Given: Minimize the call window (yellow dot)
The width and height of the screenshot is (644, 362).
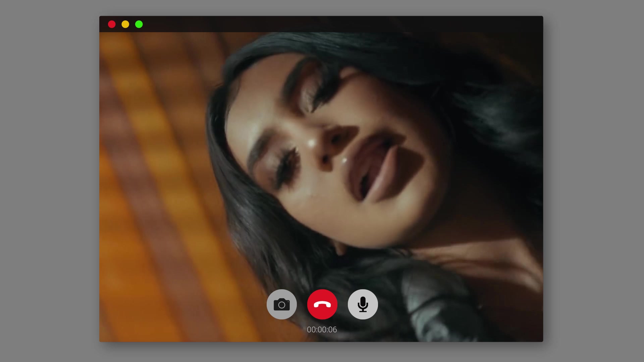Looking at the screenshot, I should point(125,24).
